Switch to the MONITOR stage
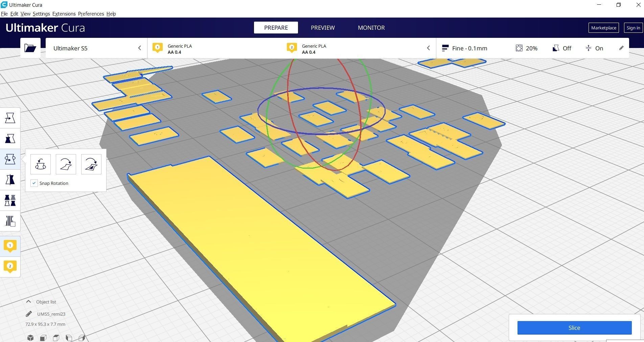Screen dimensions: 644x342 point(371,28)
